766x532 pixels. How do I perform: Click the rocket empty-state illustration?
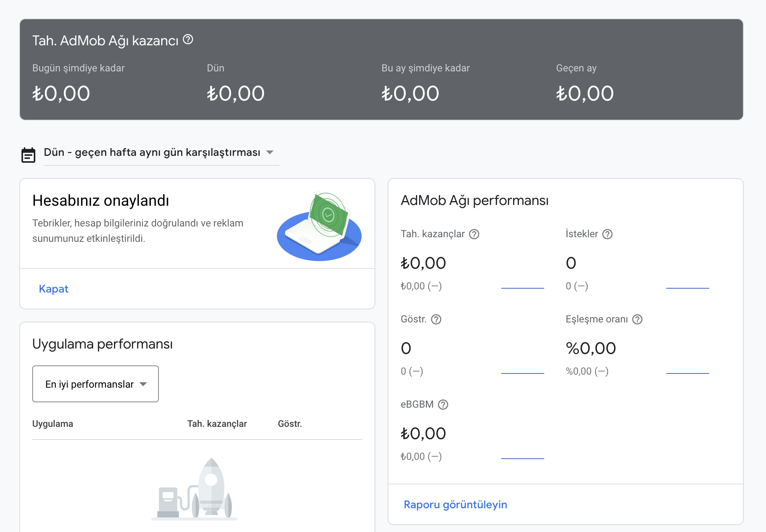point(194,488)
